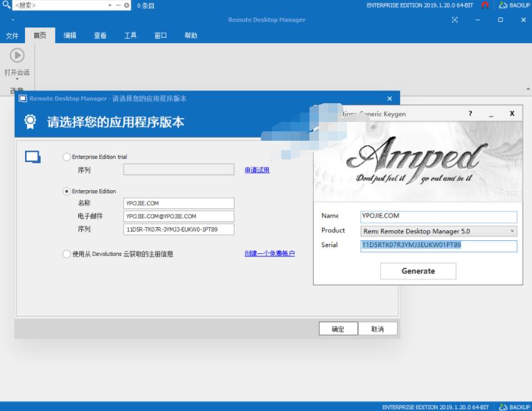The image size is (532, 411).
Task: Select 使用从 Devolutions 云获取的注册信息 radio option
Action: coord(66,254)
